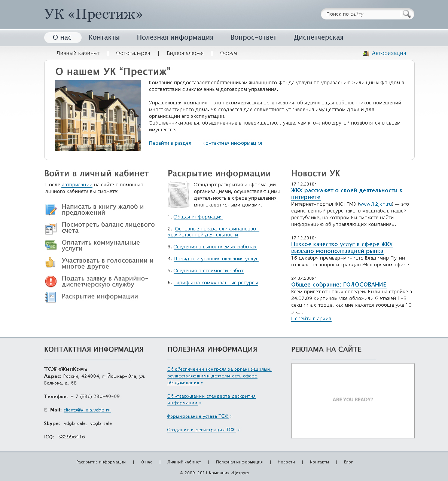Click the money payment icon
The height and width of the screenshot is (481, 448).
[x=51, y=245]
